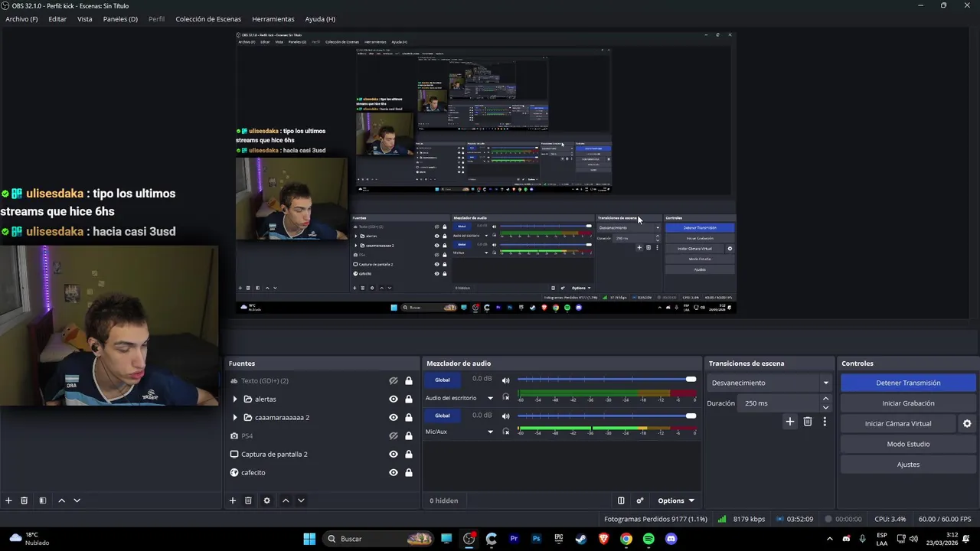The width and height of the screenshot is (980, 551).
Task: Open OBS Studio from the taskbar
Action: [x=469, y=539]
